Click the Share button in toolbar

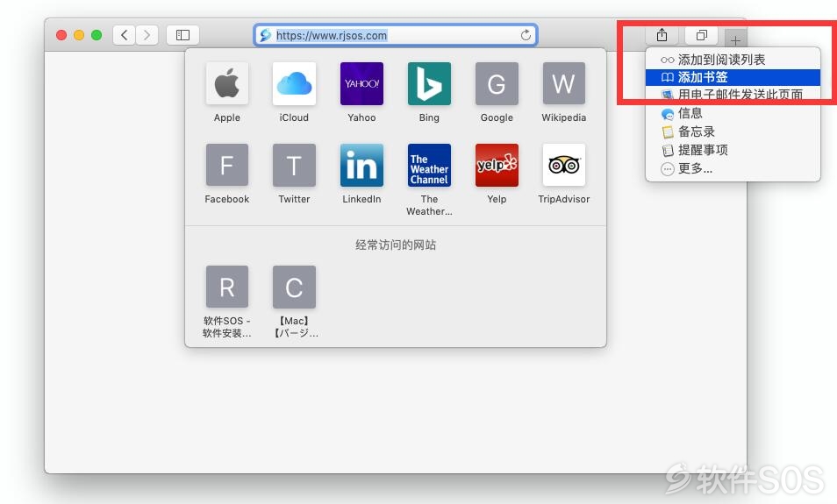(662, 35)
